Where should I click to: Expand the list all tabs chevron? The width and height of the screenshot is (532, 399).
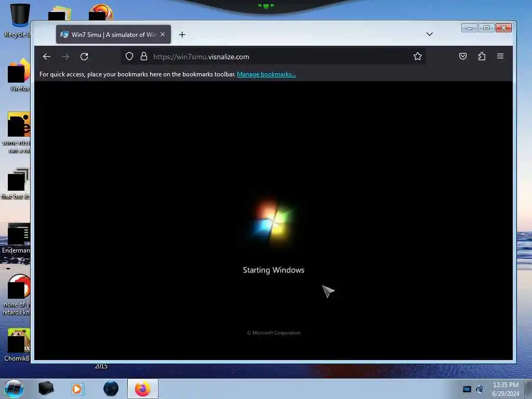click(430, 34)
